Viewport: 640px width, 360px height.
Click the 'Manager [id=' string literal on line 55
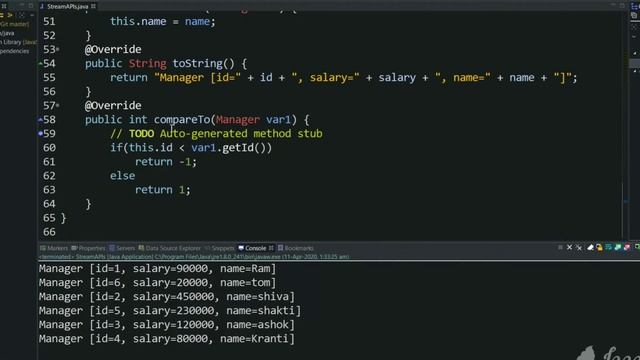tap(198, 78)
